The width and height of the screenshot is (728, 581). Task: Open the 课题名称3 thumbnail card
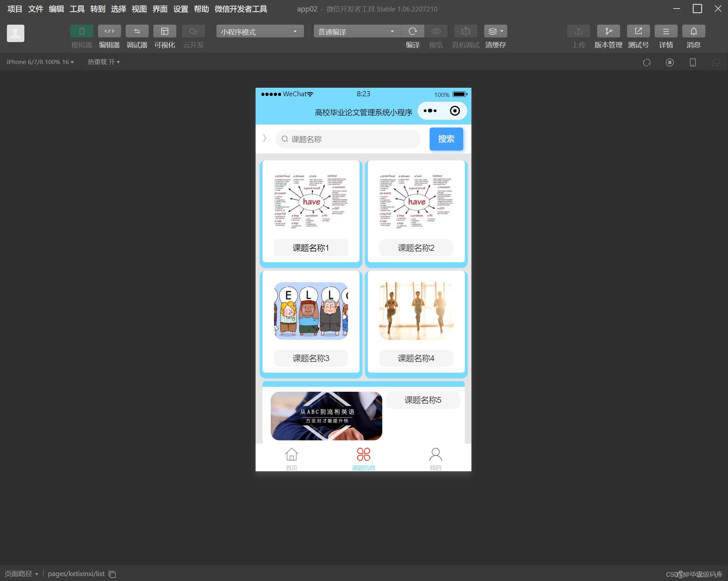(x=311, y=311)
